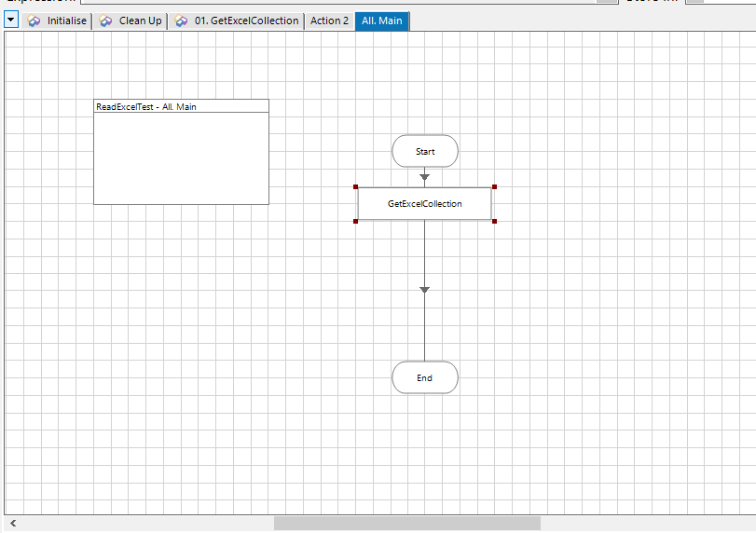Select the End stage

click(425, 377)
